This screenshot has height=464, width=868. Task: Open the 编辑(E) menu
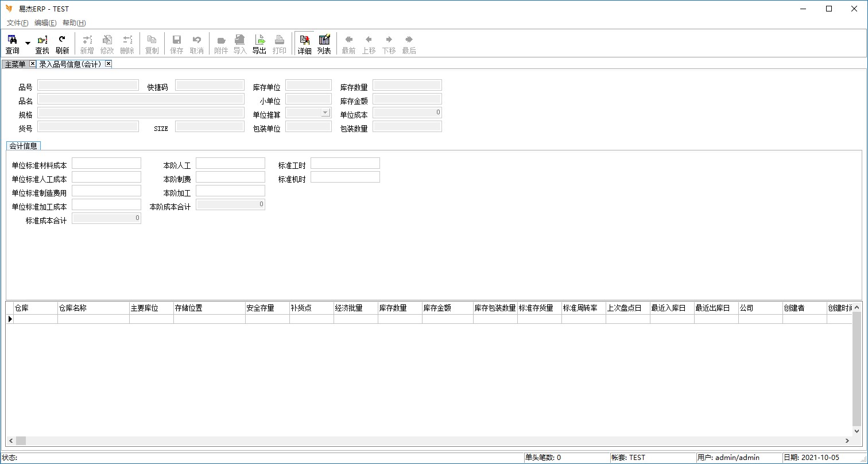pos(45,23)
